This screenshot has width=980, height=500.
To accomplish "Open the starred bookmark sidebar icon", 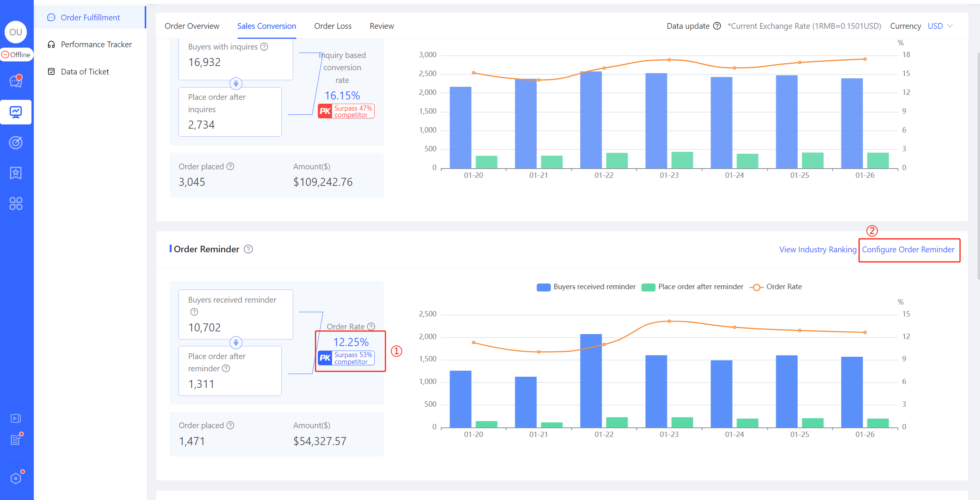I will coord(16,173).
